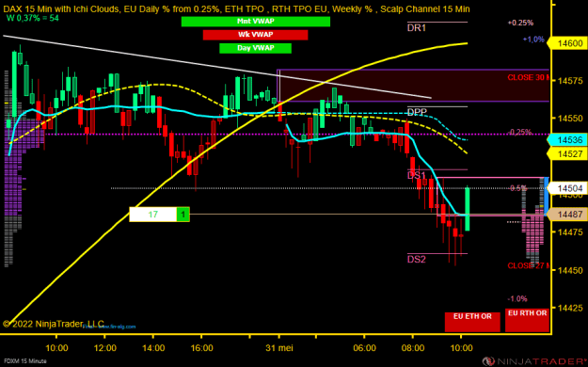The image size is (588, 367).
Task: Click the CLOSE 30 M red label
Action: click(x=528, y=78)
